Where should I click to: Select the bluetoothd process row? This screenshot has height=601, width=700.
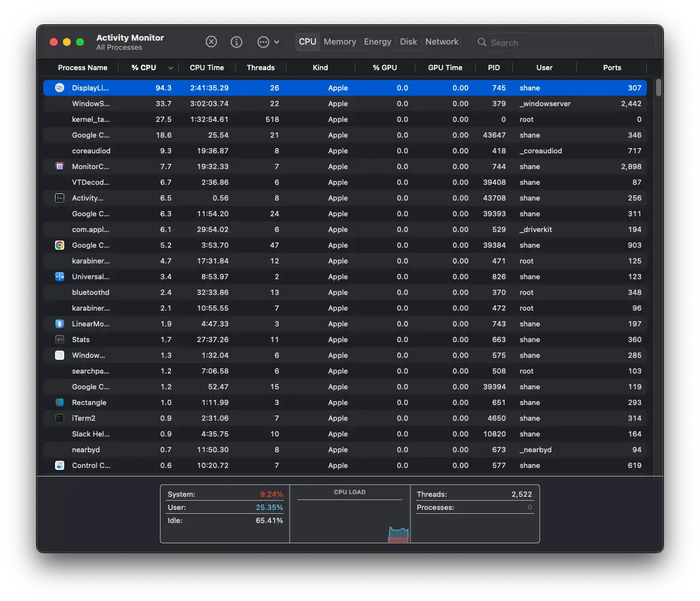[345, 292]
